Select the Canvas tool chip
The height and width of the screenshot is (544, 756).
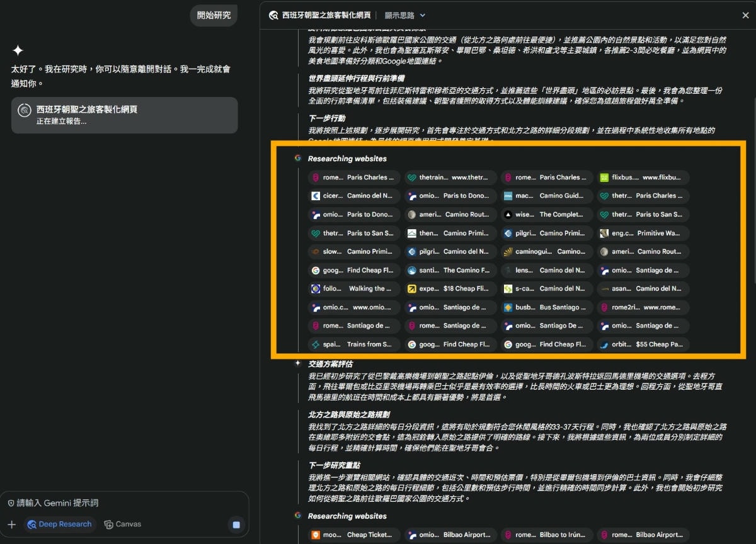[123, 524]
